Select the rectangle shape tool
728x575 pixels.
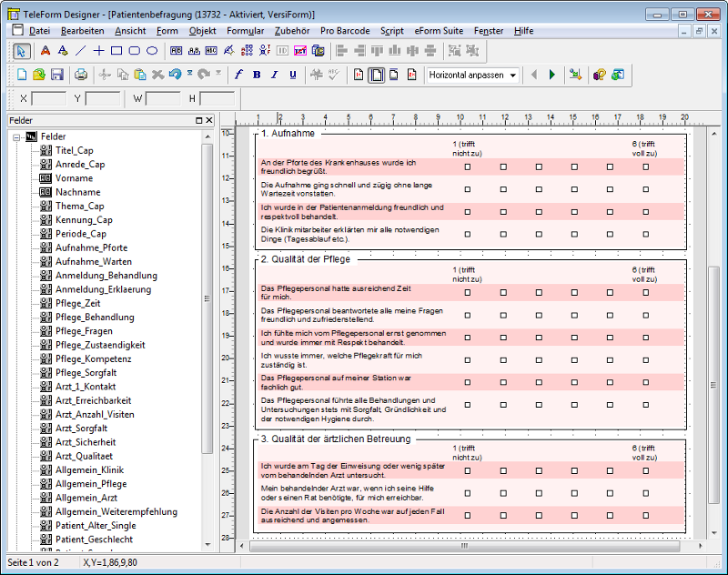(x=116, y=50)
